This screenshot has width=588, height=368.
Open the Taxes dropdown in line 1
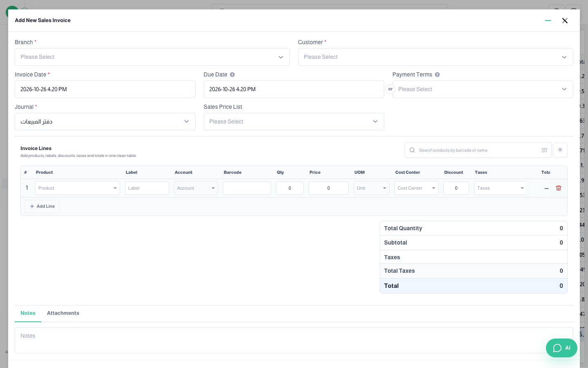501,188
